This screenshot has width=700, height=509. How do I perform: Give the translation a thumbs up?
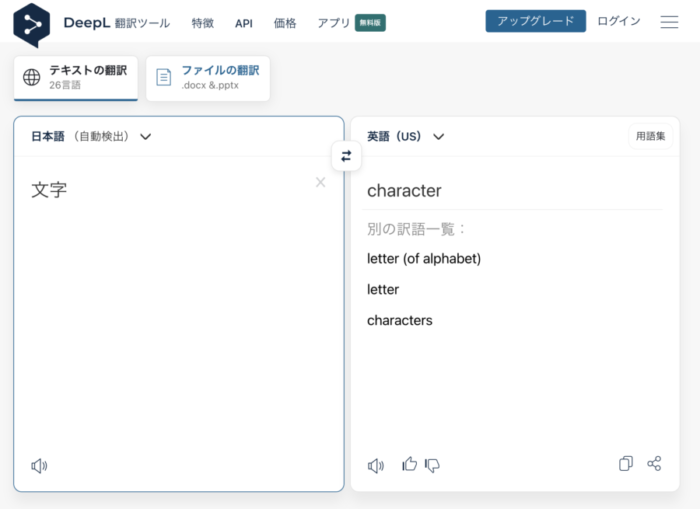click(x=409, y=464)
